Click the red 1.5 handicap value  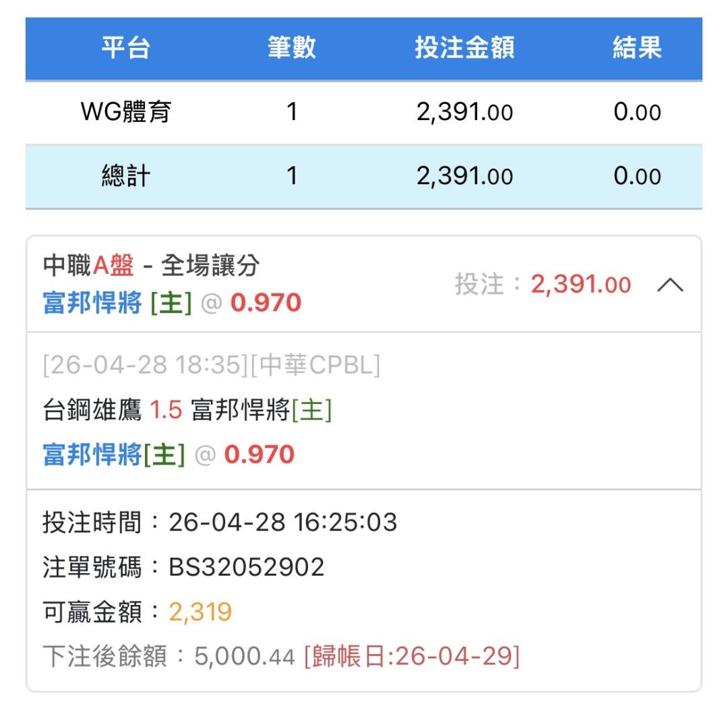pyautogui.click(x=166, y=410)
